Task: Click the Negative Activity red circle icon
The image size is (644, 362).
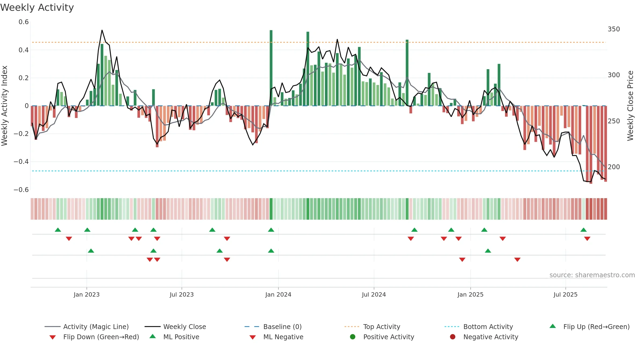Action: coord(453,337)
